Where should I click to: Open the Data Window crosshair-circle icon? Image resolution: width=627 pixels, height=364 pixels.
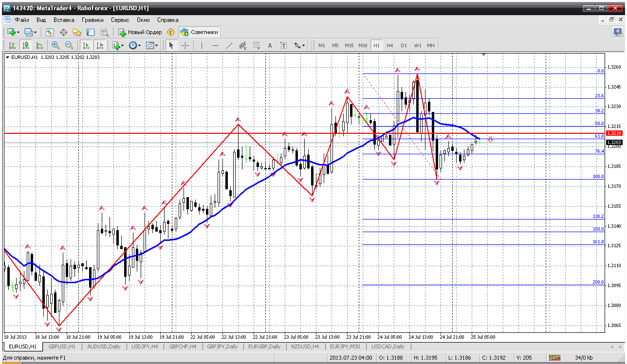pyautogui.click(x=63, y=32)
